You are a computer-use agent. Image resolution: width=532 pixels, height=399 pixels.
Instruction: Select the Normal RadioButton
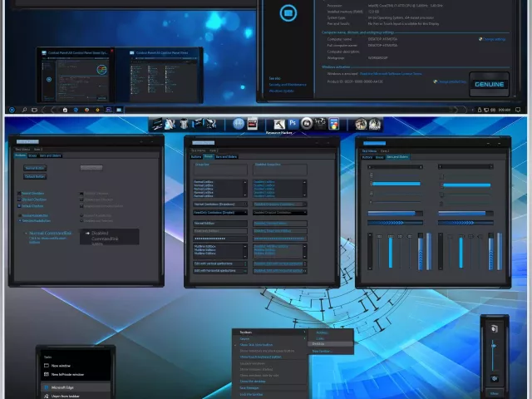(x=20, y=215)
